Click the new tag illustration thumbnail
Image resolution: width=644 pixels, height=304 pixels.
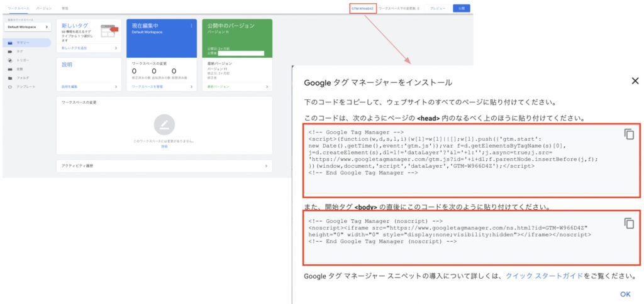click(109, 31)
